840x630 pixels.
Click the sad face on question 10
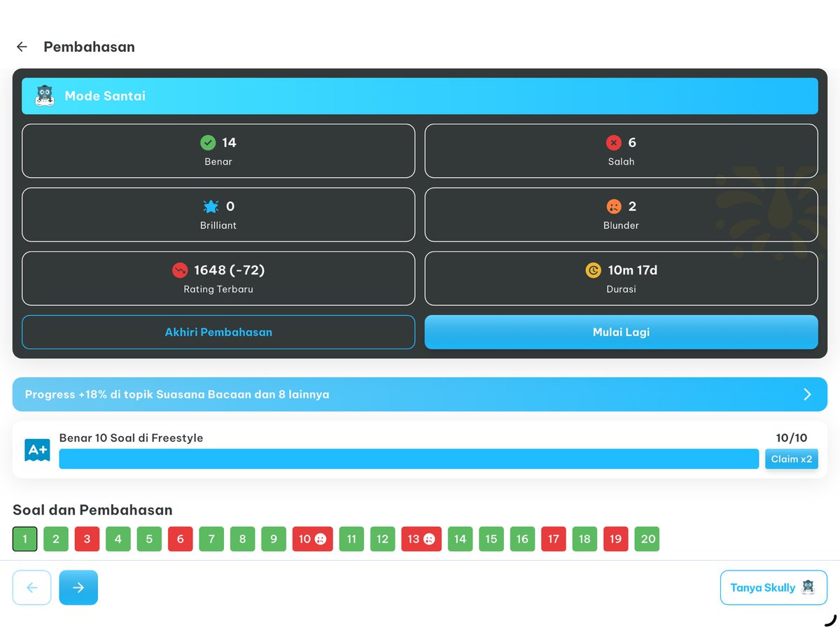(x=321, y=539)
